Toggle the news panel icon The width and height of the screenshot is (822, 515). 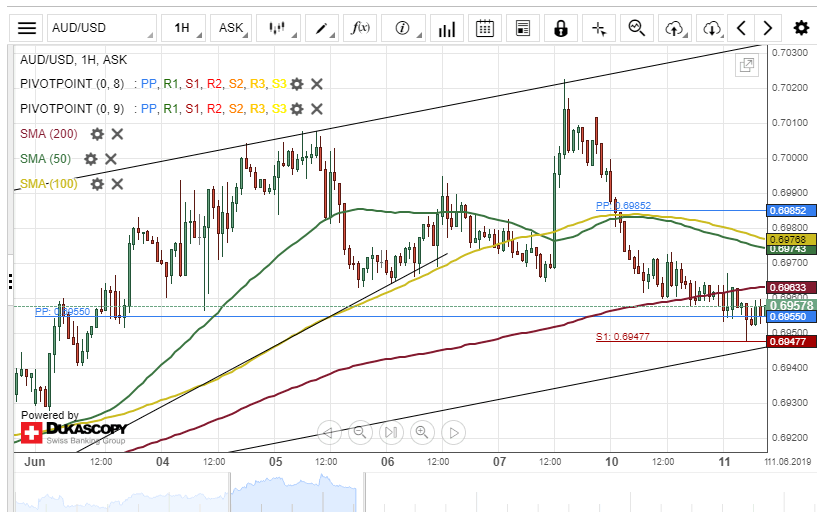pyautogui.click(x=522, y=28)
